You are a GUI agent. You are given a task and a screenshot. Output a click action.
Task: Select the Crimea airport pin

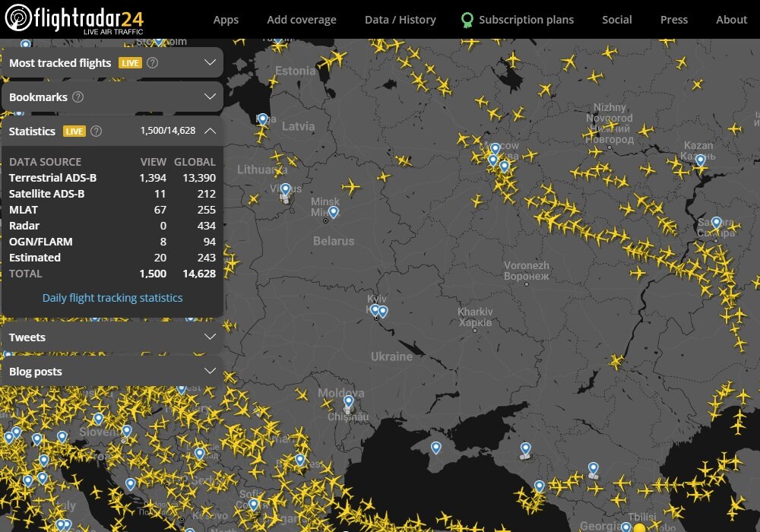[435, 448]
